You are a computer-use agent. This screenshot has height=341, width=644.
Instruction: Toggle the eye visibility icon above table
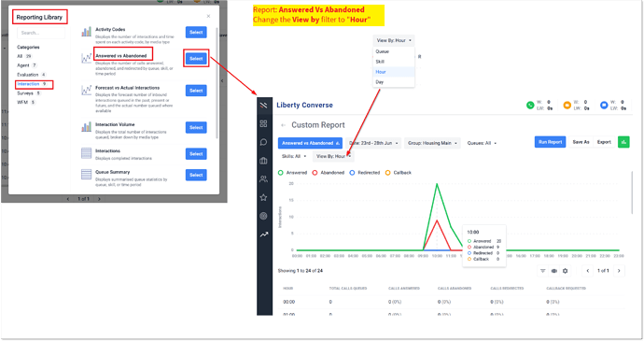[x=554, y=271]
